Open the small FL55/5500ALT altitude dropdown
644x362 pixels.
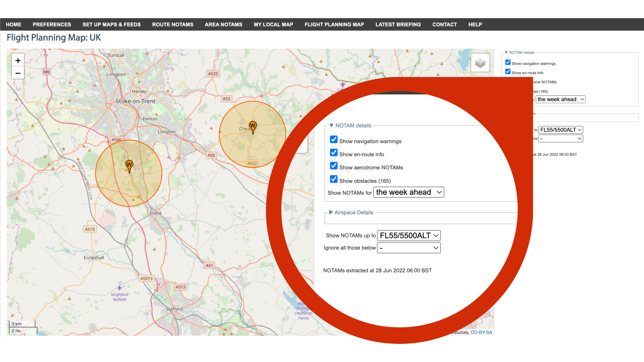[560, 130]
